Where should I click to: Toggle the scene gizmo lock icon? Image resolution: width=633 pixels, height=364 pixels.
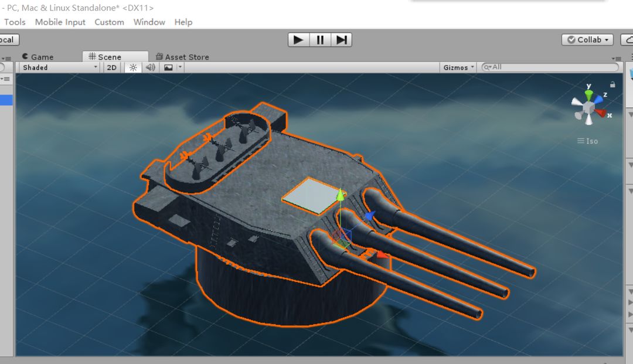[x=612, y=84]
